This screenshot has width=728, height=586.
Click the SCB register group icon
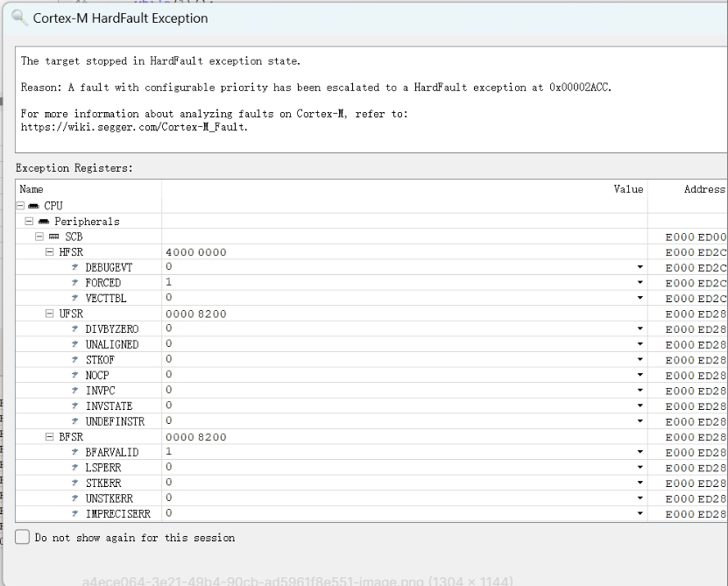pos(53,237)
